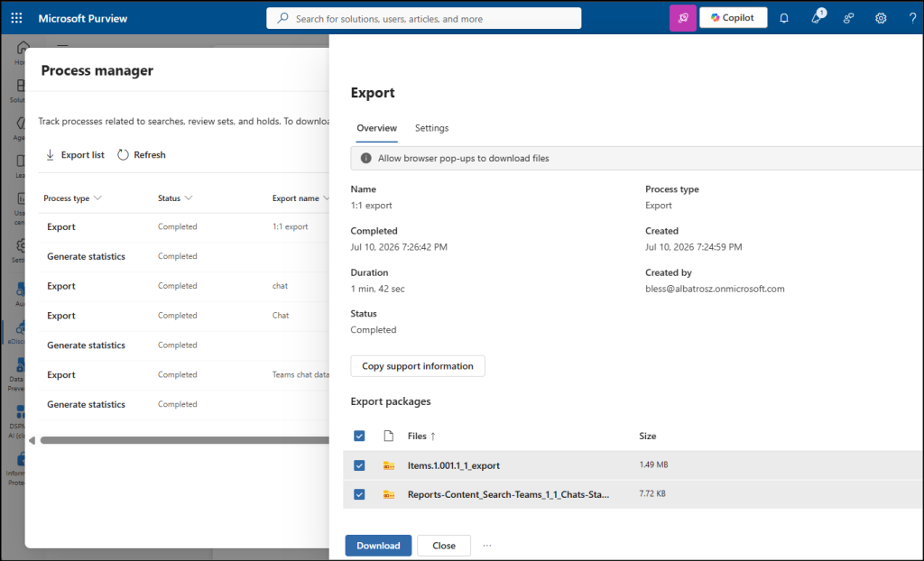Open the settings gear in top bar
The width and height of the screenshot is (924, 561).
pos(881,18)
